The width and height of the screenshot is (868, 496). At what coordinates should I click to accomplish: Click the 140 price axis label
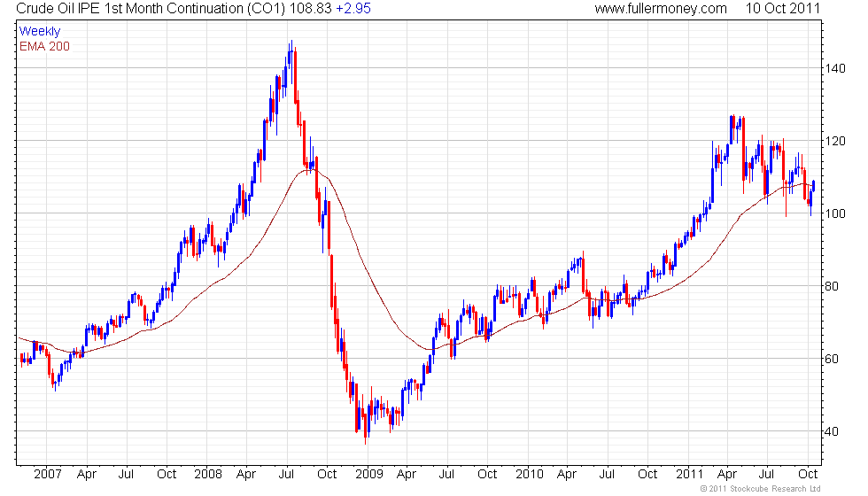point(835,68)
